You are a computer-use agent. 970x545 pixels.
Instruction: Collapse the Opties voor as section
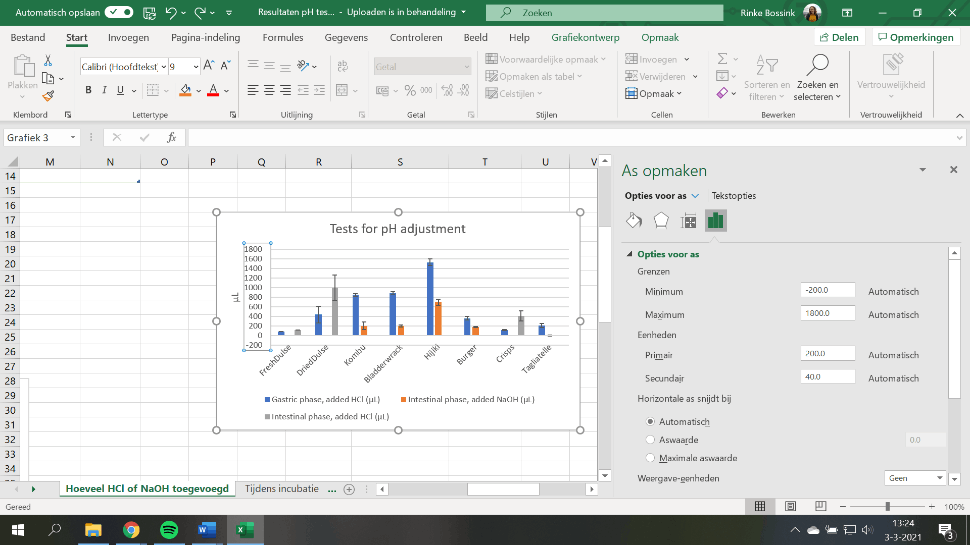630,254
